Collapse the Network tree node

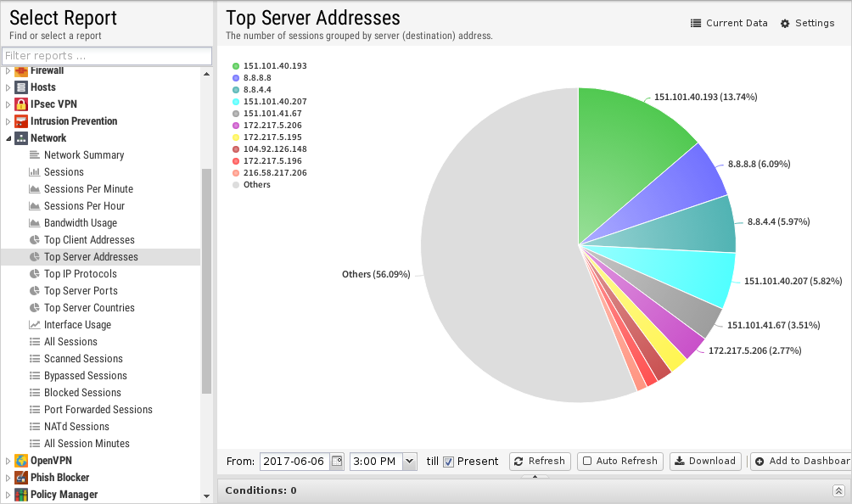[x=8, y=138]
